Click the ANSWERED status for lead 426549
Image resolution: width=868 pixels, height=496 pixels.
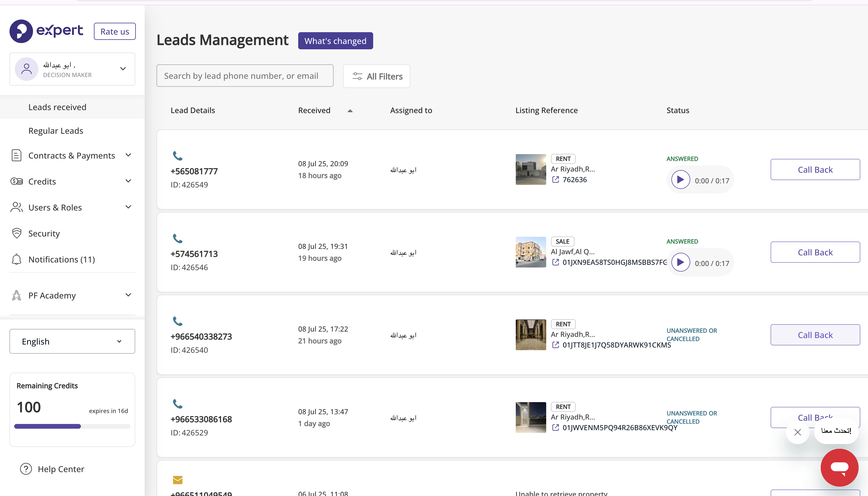click(682, 159)
